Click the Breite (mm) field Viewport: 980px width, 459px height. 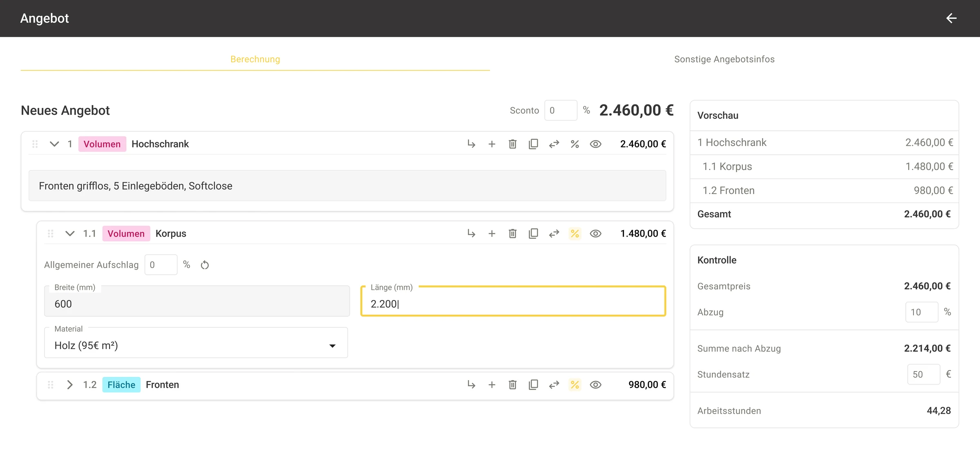(x=197, y=301)
